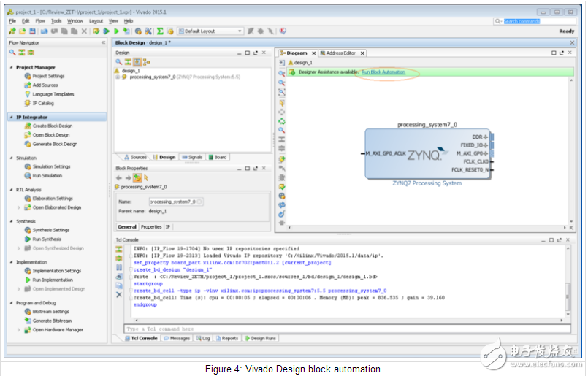Click the Run Synthesis icon in Flow Navigator
This screenshot has width=588, height=376.
(27, 239)
